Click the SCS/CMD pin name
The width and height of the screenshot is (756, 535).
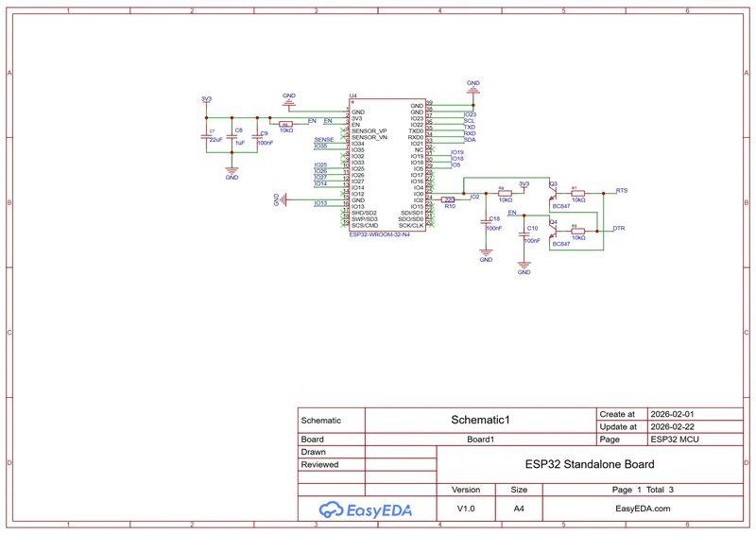click(365, 225)
